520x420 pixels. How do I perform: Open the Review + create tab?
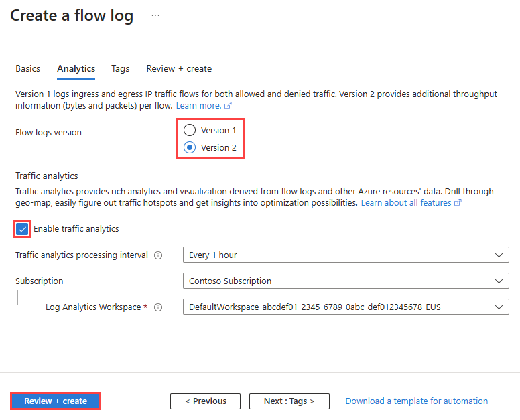pyautogui.click(x=179, y=68)
